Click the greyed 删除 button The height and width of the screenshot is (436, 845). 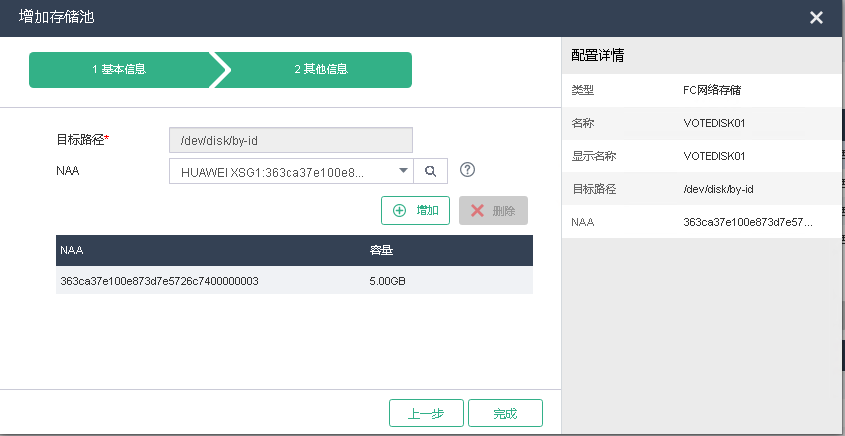[x=493, y=210]
